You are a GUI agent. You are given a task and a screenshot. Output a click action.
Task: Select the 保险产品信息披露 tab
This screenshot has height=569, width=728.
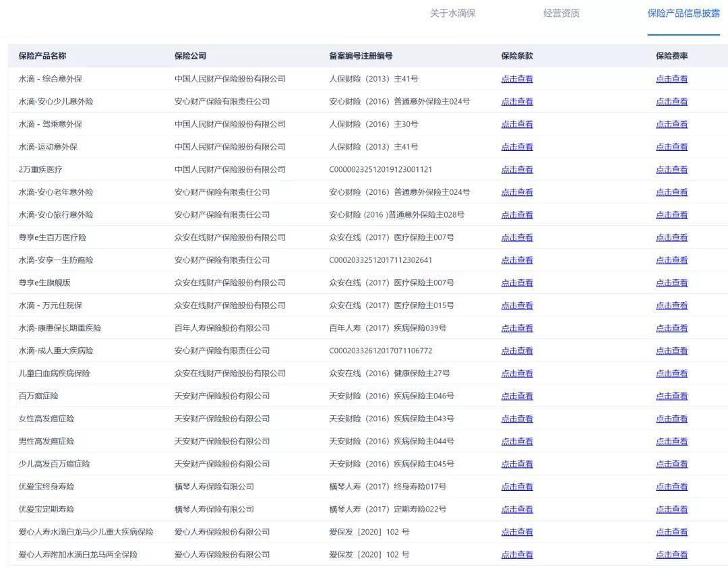coord(684,13)
